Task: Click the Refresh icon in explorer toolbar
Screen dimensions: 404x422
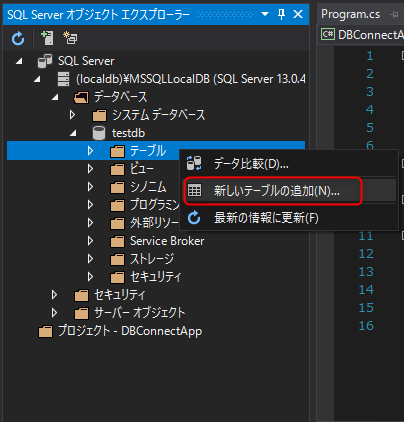Action: coord(18,38)
